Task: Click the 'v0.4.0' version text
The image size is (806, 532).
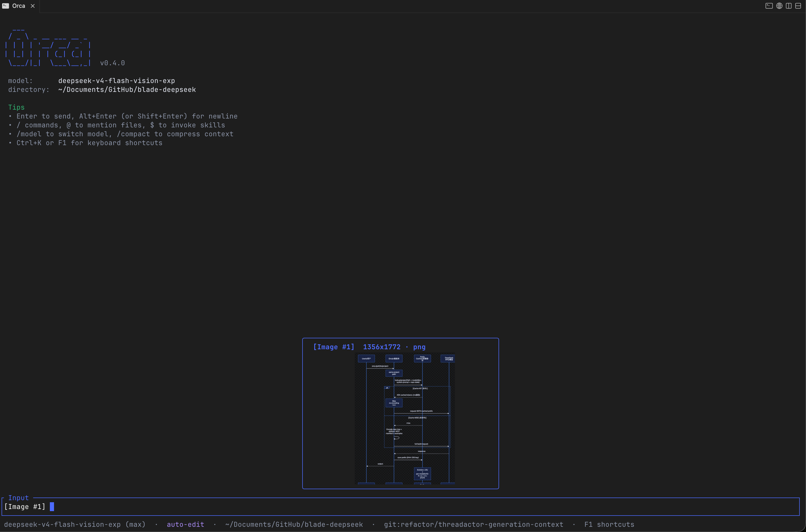Action: (x=112, y=63)
